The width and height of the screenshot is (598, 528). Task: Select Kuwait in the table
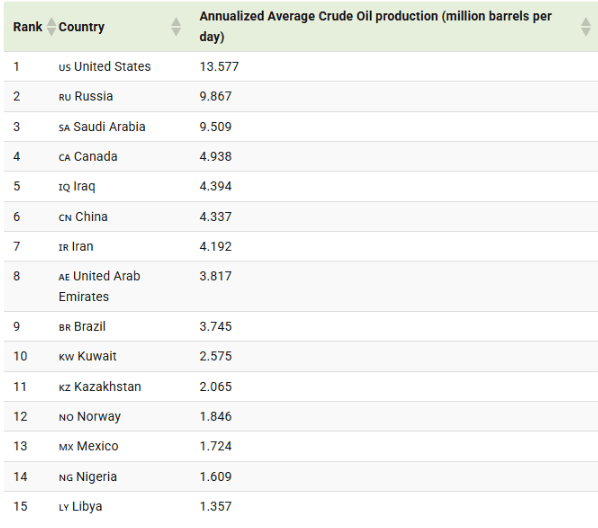pyautogui.click(x=87, y=356)
